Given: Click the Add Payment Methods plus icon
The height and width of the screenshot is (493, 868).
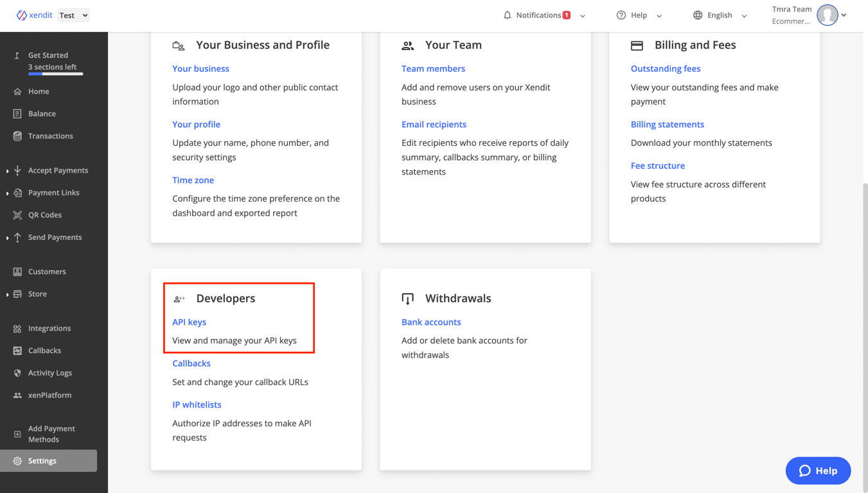Looking at the screenshot, I should [x=17, y=434].
